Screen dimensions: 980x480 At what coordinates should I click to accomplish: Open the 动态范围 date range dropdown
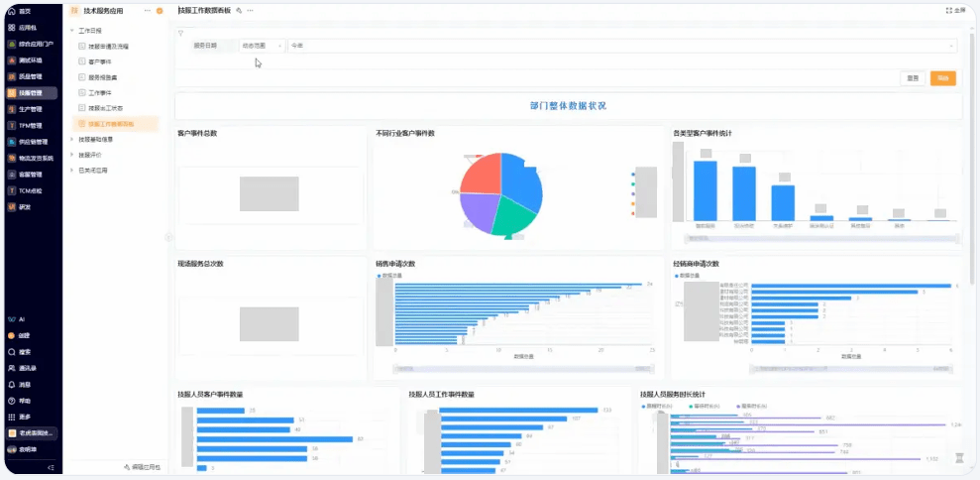pos(262,46)
